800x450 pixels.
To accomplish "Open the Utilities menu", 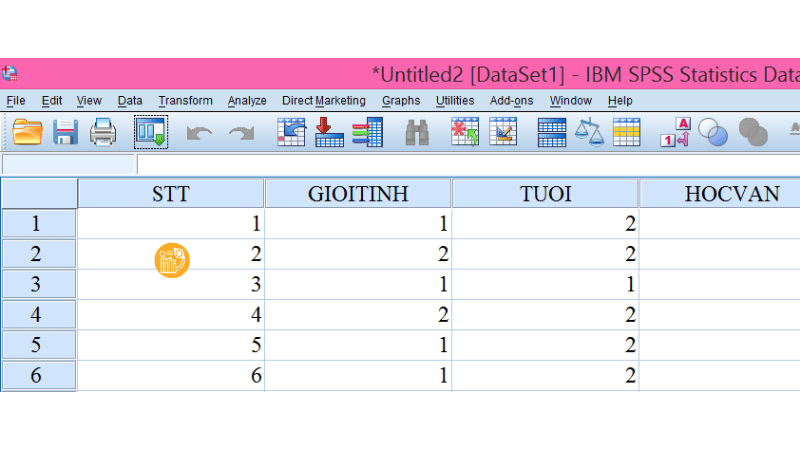I will 455,101.
